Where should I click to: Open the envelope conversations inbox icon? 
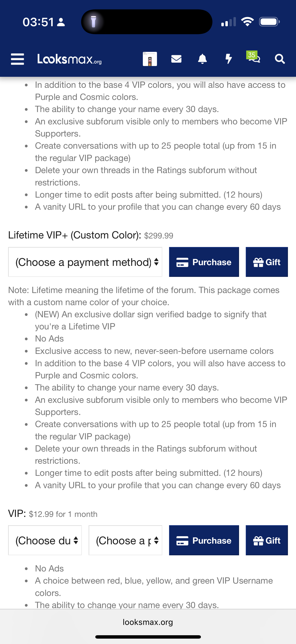pos(176,59)
